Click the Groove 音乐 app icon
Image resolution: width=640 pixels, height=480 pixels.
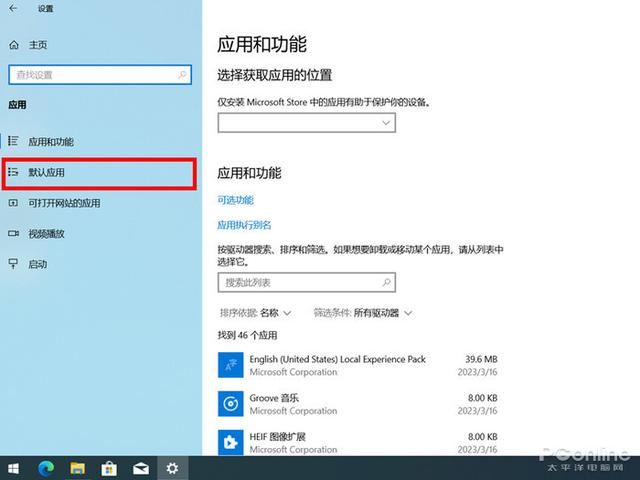tap(231, 404)
